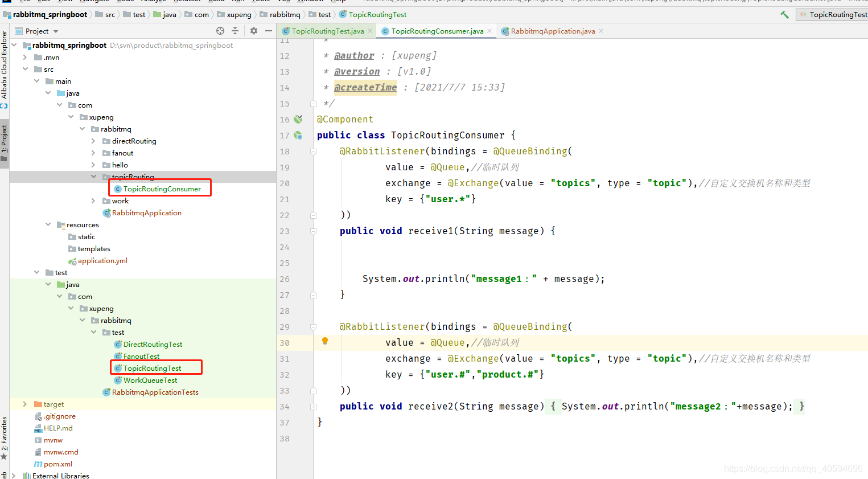Image resolution: width=868 pixels, height=479 pixels.
Task: Collapse the receive1 method fold marker
Action: click(313, 231)
